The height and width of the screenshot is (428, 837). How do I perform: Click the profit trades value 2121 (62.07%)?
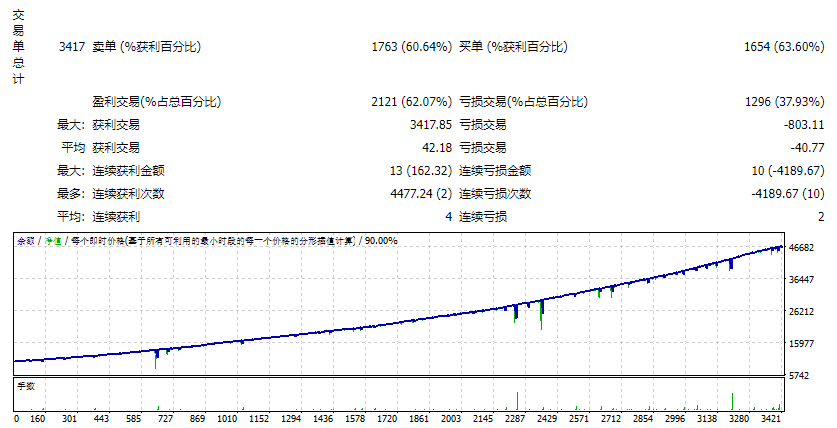[412, 101]
